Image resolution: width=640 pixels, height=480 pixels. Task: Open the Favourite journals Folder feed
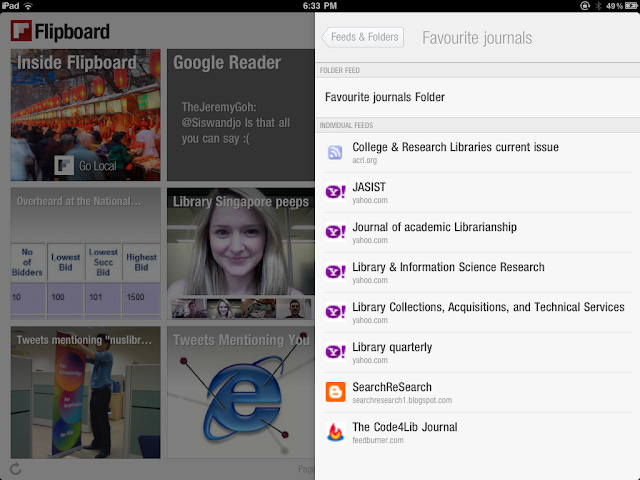(x=478, y=97)
